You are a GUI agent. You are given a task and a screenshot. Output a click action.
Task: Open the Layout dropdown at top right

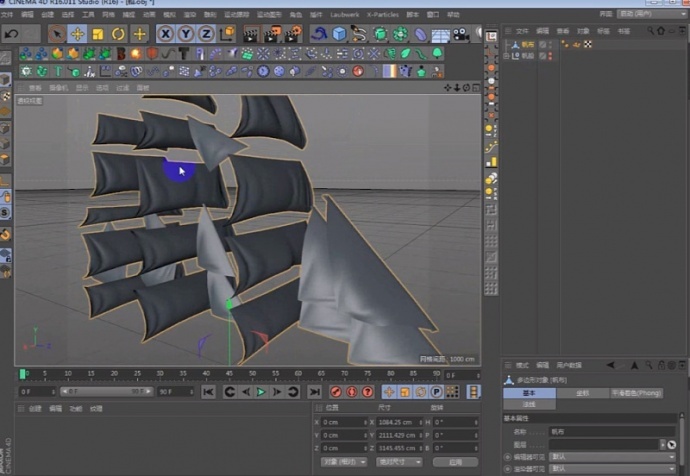(x=650, y=15)
